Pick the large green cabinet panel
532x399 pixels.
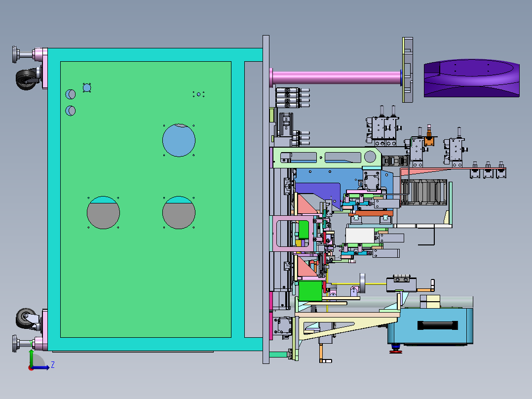click(x=146, y=199)
